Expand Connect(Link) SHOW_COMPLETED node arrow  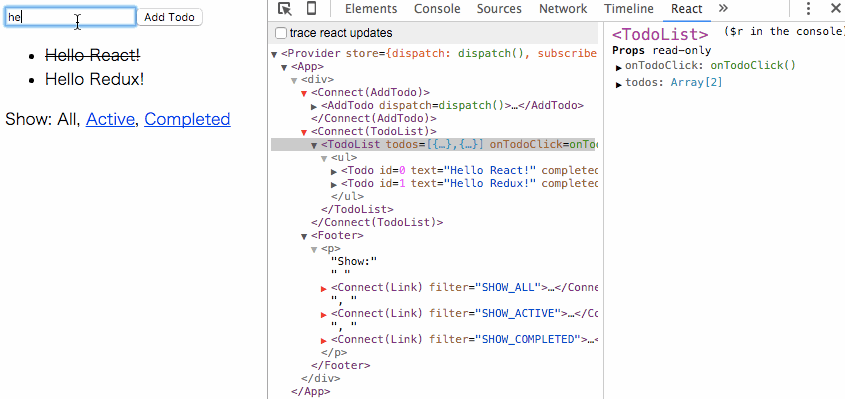324,341
